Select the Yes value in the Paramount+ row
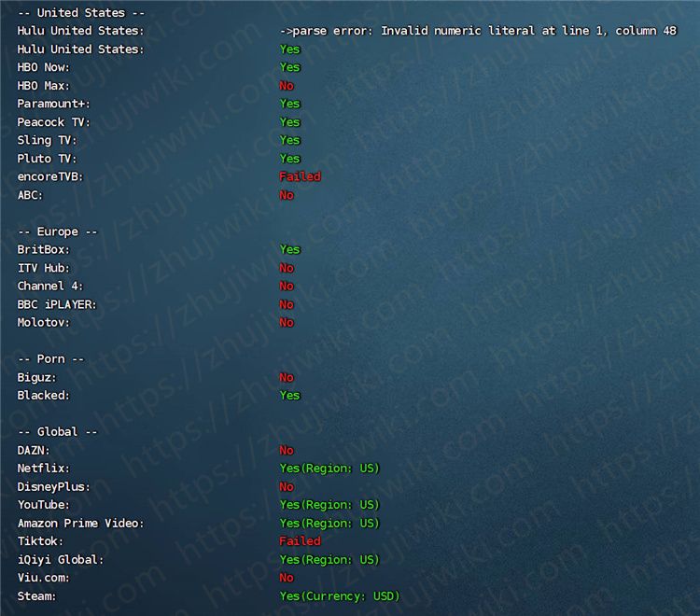Screen dimensions: 700x616 pos(289,104)
